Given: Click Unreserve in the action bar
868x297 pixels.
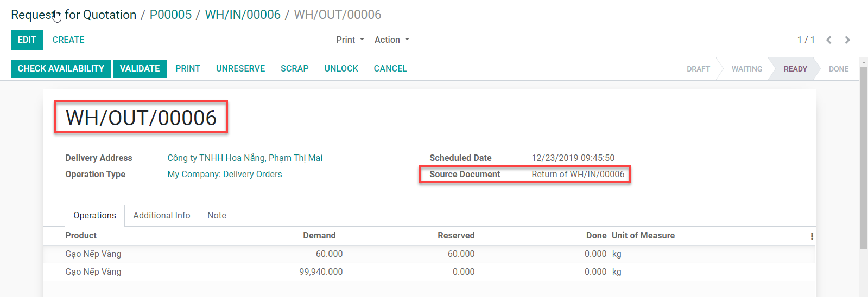Looking at the screenshot, I should click(x=240, y=69).
